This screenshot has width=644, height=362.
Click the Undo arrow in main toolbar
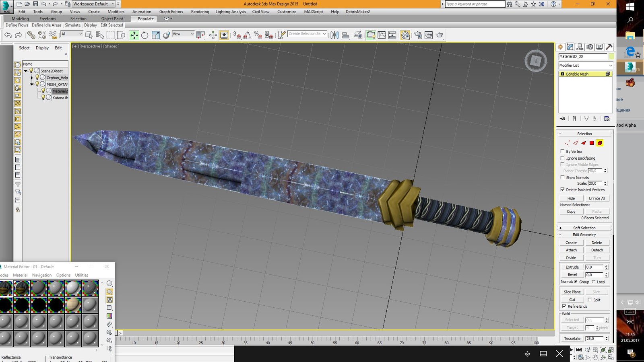coord(8,35)
